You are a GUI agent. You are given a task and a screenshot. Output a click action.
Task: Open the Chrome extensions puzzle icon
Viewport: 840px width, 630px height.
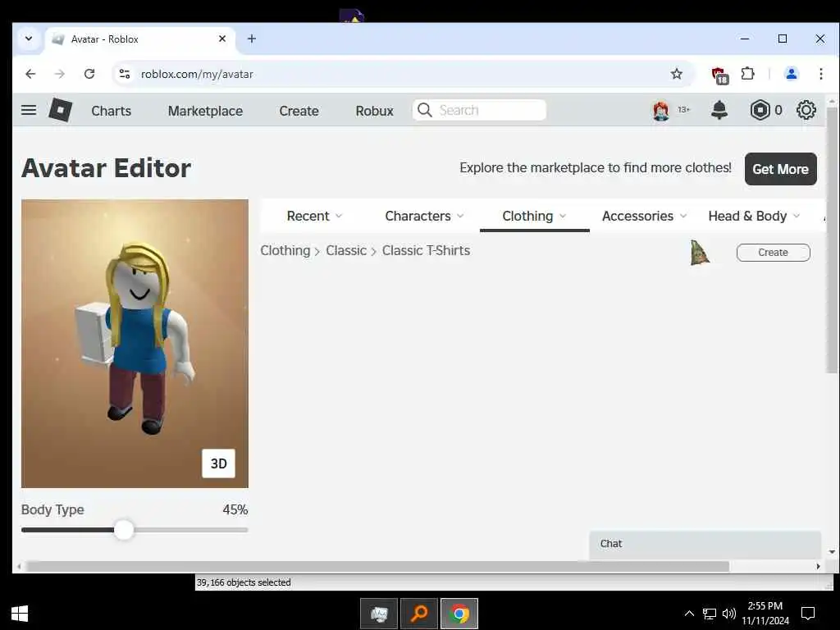(x=748, y=74)
